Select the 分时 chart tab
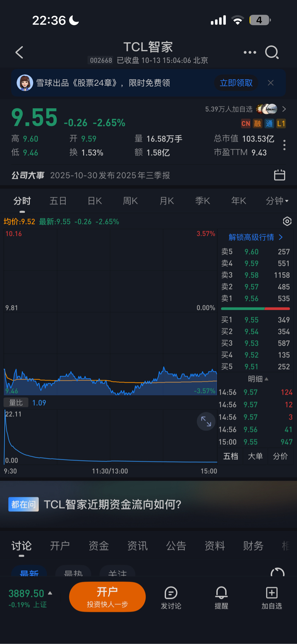This screenshot has height=644, width=297. click(x=22, y=201)
